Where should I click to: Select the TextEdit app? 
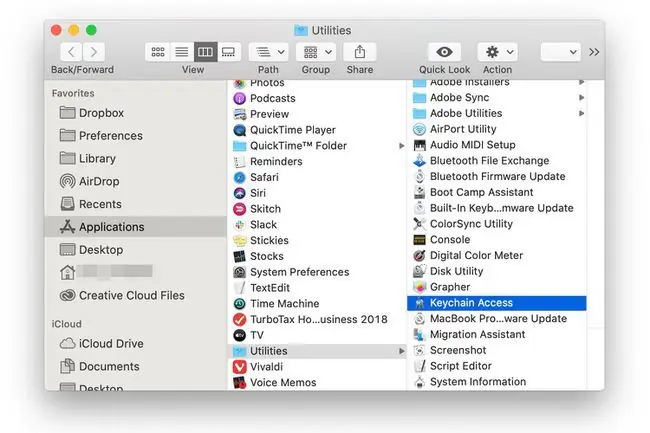coord(317,288)
